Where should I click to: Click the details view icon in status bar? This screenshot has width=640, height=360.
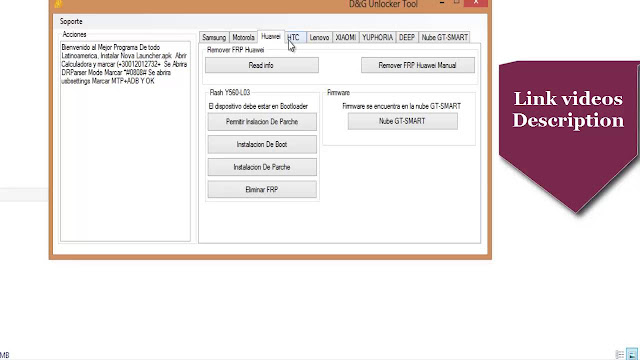coord(620,354)
